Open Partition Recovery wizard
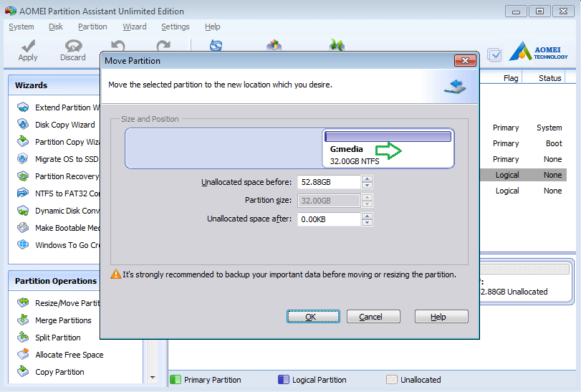Viewport: 581px width, 392px height. [x=58, y=176]
